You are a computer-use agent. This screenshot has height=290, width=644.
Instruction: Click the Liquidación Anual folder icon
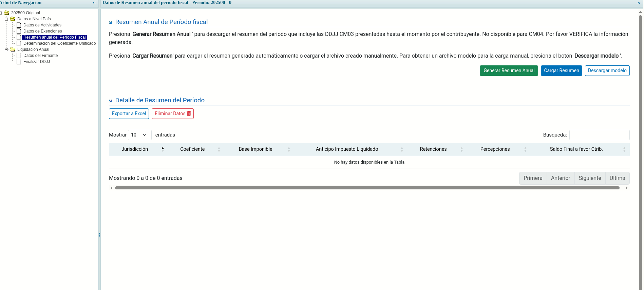pos(13,49)
